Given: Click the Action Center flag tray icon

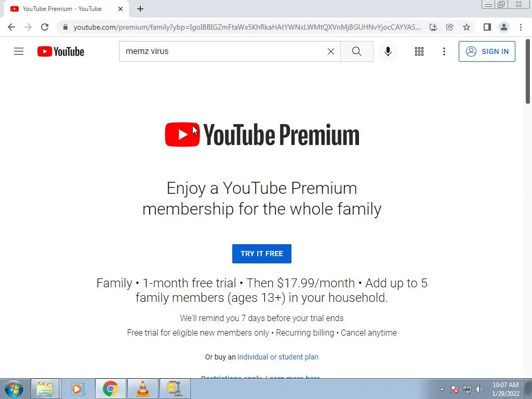Looking at the screenshot, I should point(455,389).
